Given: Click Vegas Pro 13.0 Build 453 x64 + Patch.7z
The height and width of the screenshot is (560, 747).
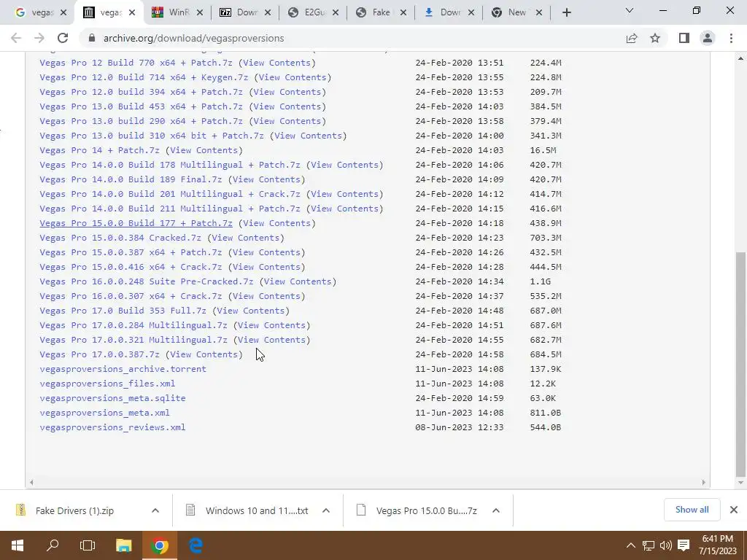Looking at the screenshot, I should pyautogui.click(x=141, y=106).
